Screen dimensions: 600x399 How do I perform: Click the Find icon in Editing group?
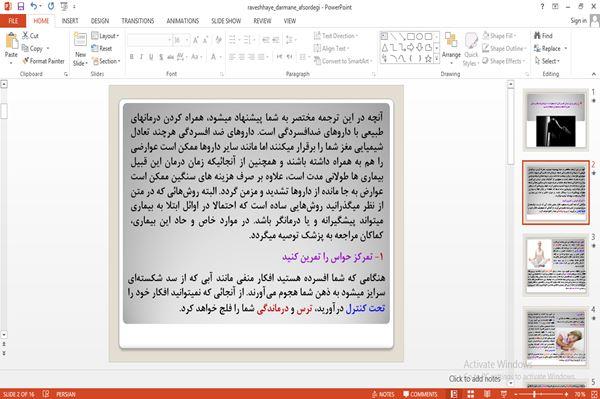coord(543,36)
